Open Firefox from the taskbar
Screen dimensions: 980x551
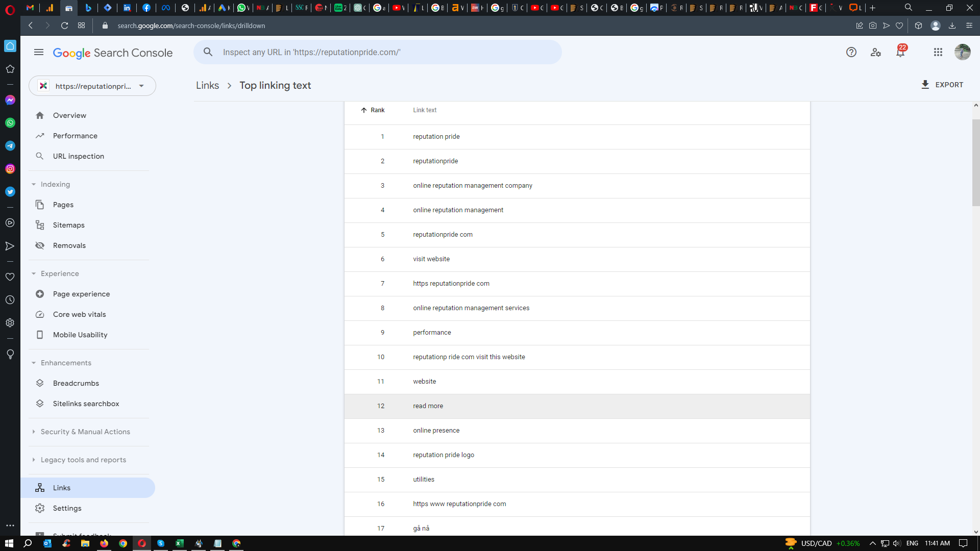tap(104, 543)
